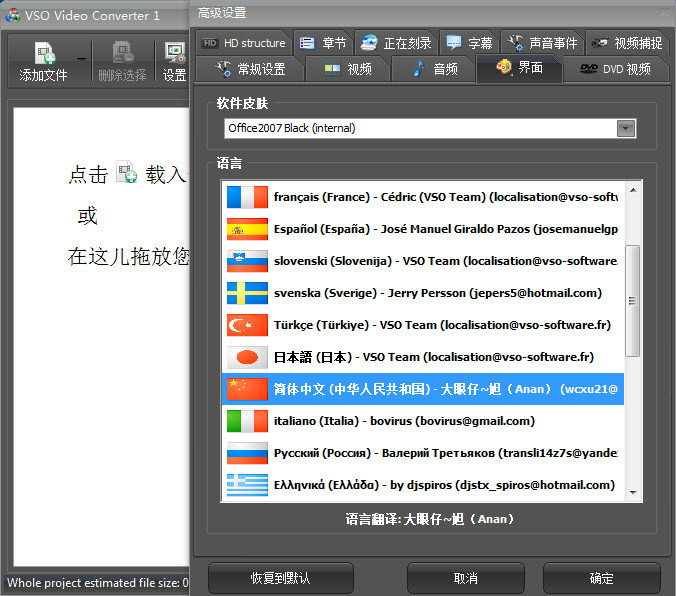Select the 简体中文 highlighted language row
This screenshot has width=676, height=596.
tap(422, 389)
